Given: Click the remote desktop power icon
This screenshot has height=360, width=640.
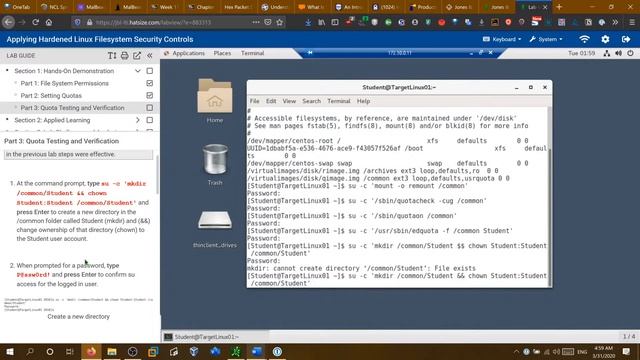Looking at the screenshot, I should (x=631, y=53).
